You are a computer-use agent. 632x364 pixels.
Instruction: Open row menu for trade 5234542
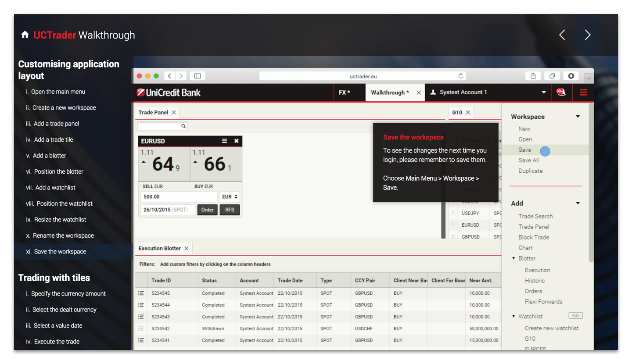point(141,328)
